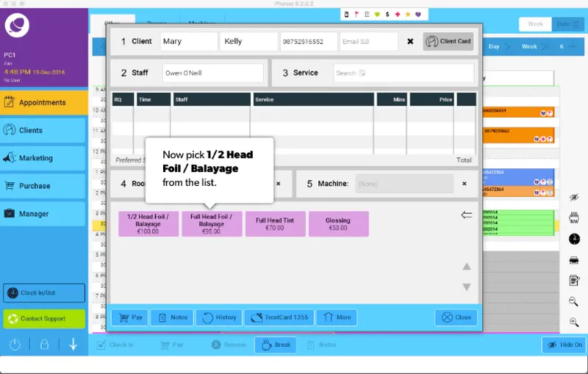Open the Manager section

coord(43,214)
